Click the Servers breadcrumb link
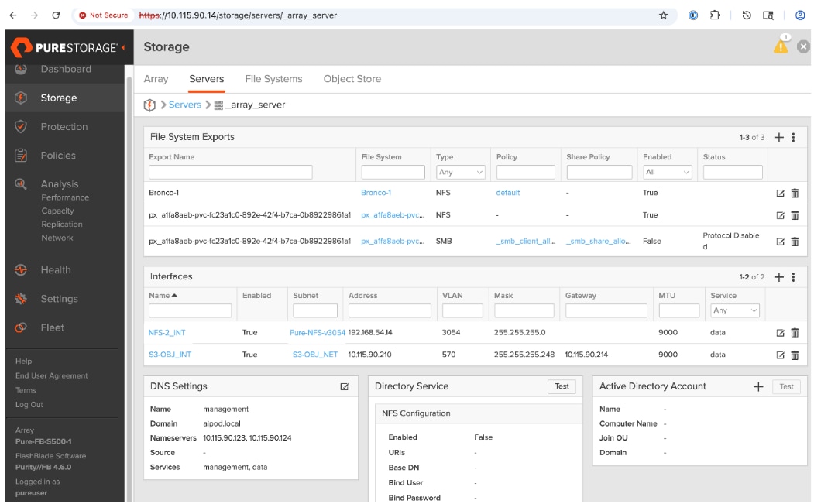Screen dimensions: 814x504 tap(184, 105)
